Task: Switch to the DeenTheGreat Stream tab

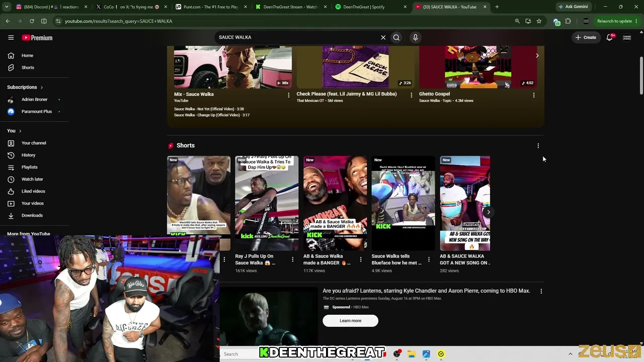Action: click(291, 7)
